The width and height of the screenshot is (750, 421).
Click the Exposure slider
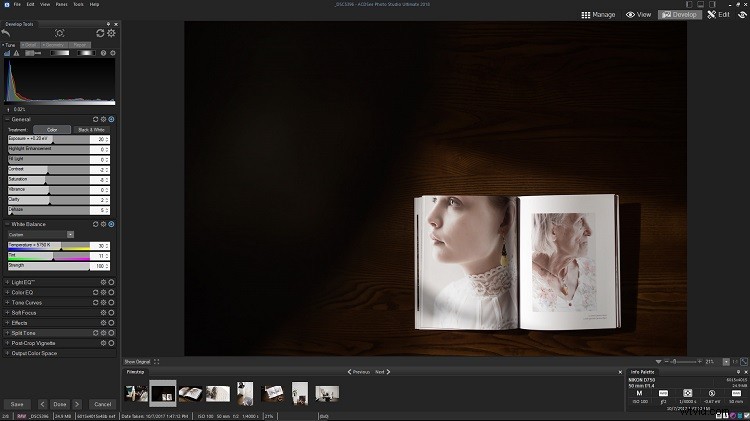click(48, 139)
